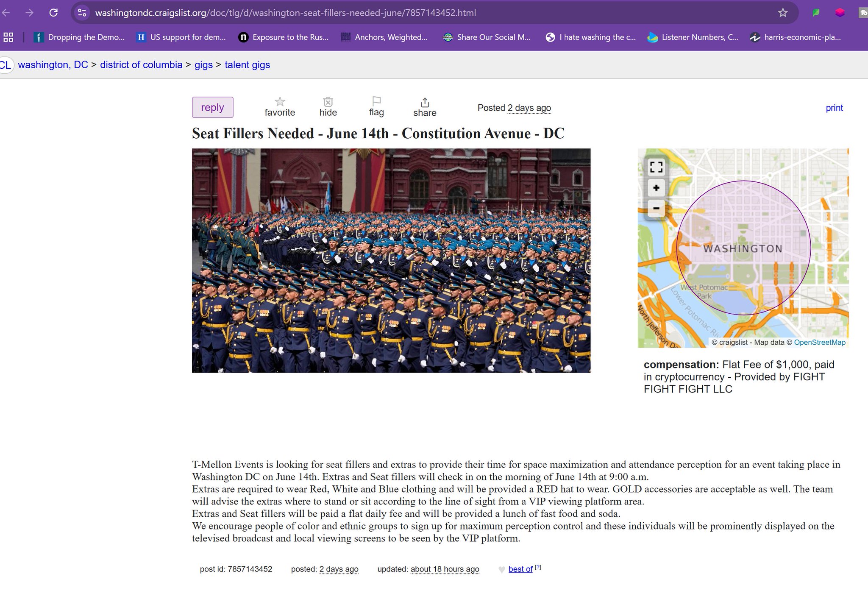Reload the page with refresh icon

tap(53, 13)
